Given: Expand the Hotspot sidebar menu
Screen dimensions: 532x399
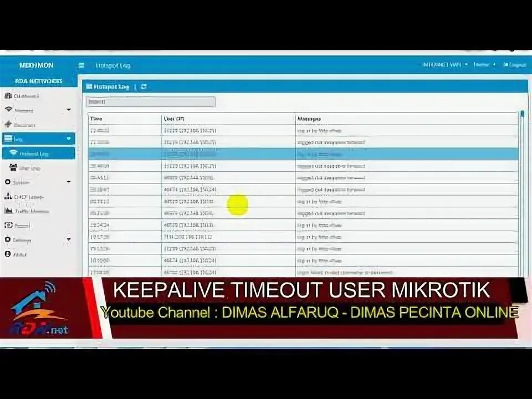Looking at the screenshot, I should (38, 110).
